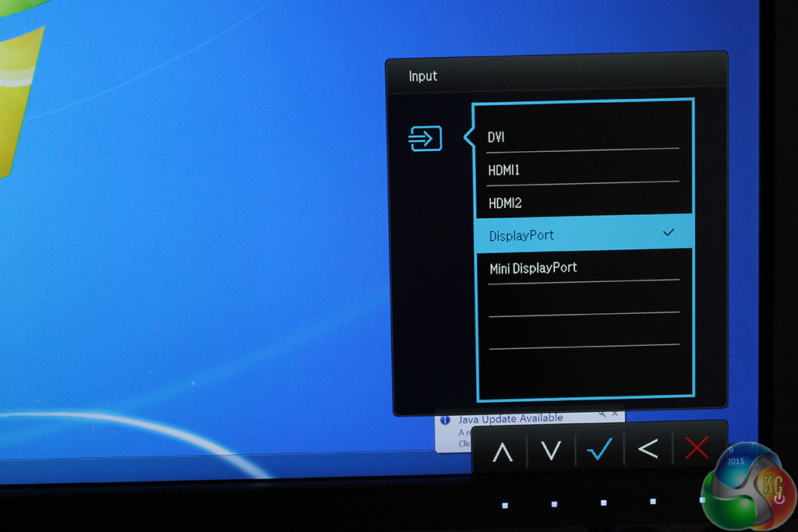The height and width of the screenshot is (532, 798).
Task: Select the Input source icon in OSD
Action: point(425,139)
